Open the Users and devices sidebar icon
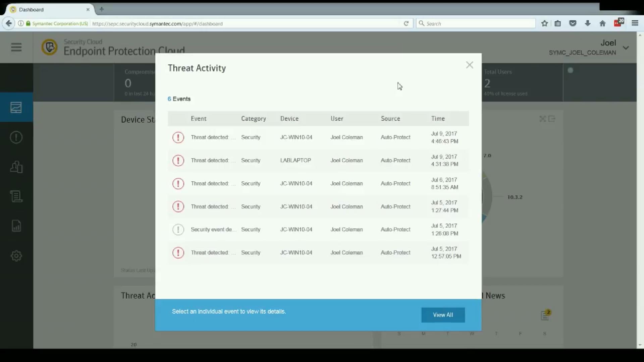Image resolution: width=644 pixels, height=362 pixels. [16, 167]
